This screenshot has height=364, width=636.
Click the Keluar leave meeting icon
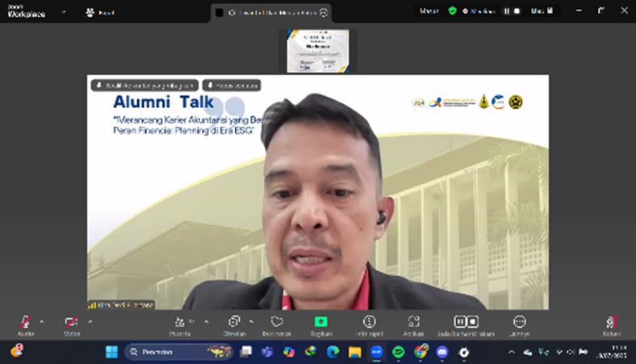pyautogui.click(x=612, y=322)
